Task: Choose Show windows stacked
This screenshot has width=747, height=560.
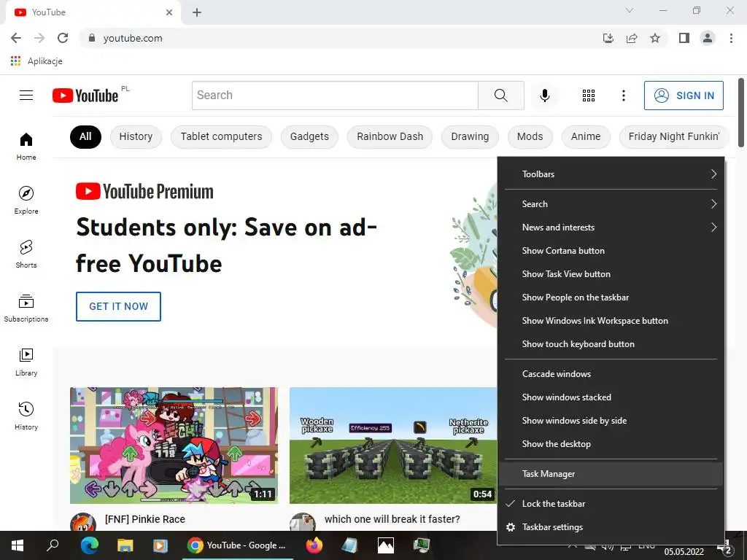Action: (x=611, y=397)
